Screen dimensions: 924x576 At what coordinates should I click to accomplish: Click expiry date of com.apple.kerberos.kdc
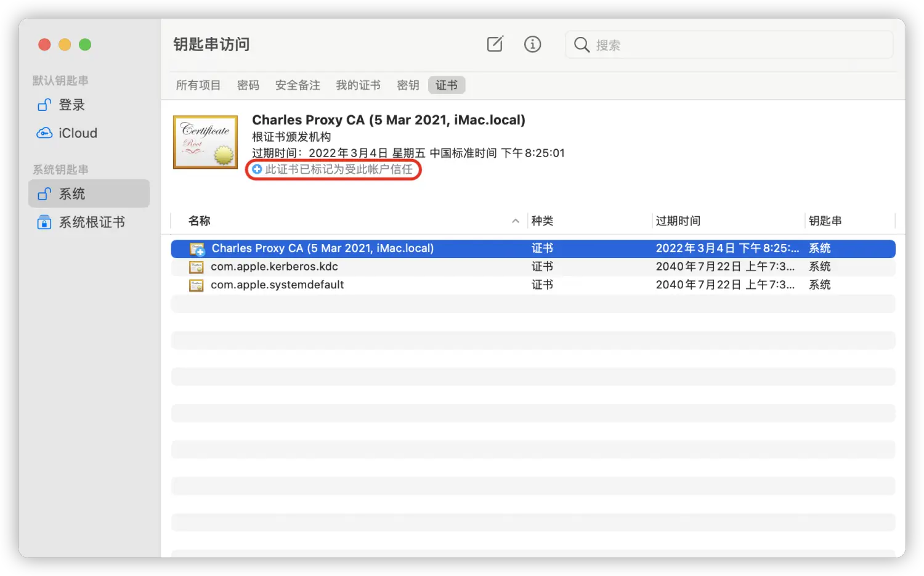[x=725, y=267]
